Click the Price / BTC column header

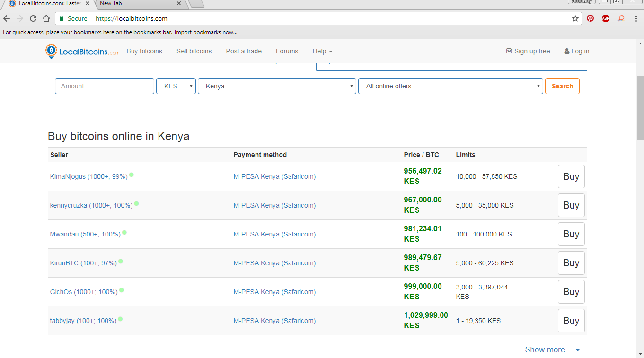coord(421,155)
